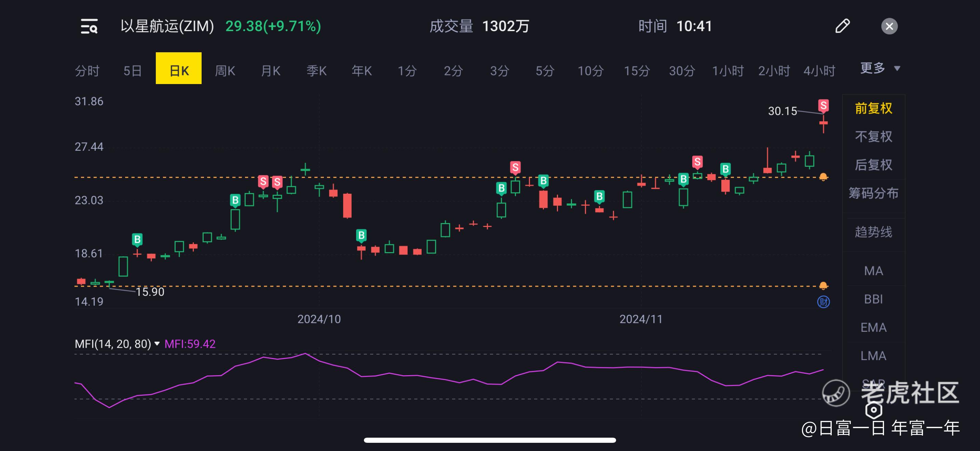980x451 pixels.
Task: Select 后复权 price adjustment mode
Action: pyautogui.click(x=873, y=165)
